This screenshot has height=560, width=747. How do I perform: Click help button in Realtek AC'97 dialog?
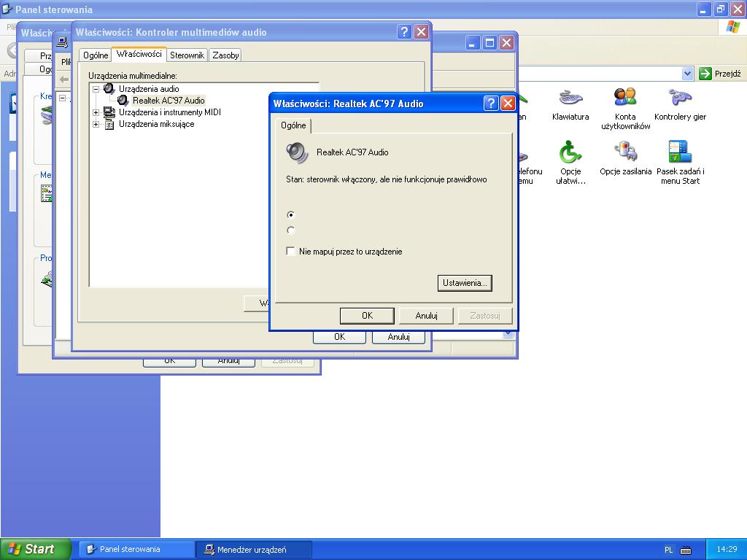(491, 104)
